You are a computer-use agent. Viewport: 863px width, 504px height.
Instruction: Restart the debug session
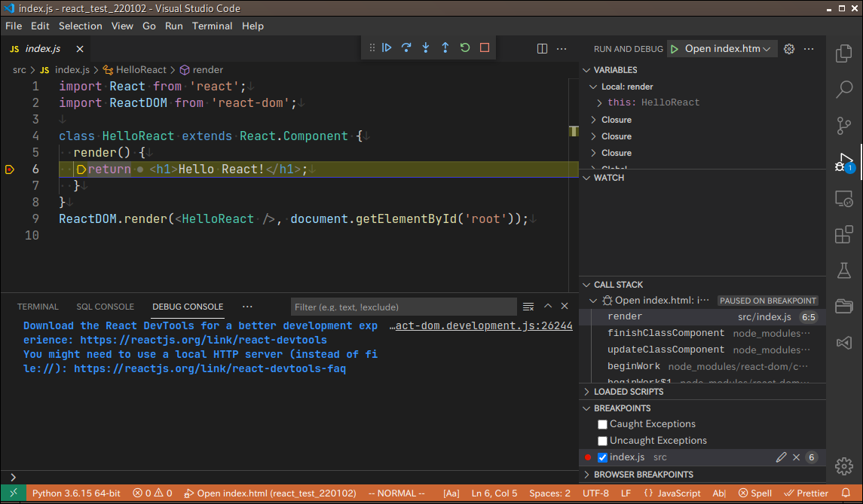pos(465,48)
